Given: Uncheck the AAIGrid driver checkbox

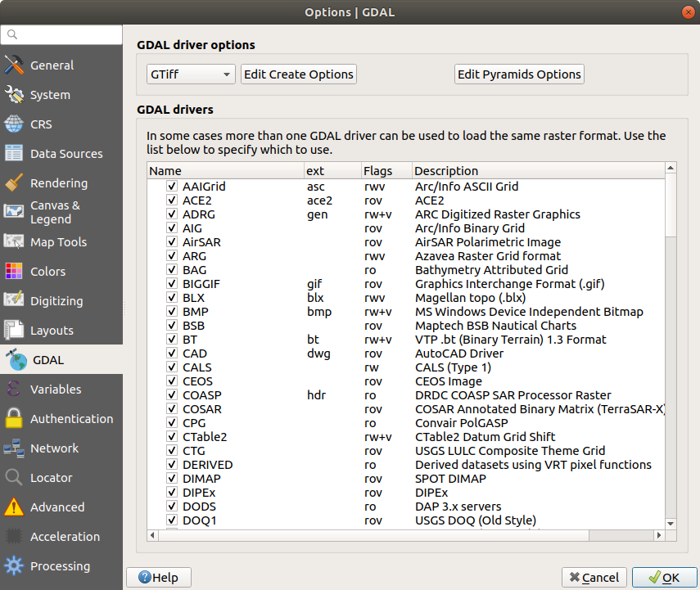Looking at the screenshot, I should click(x=172, y=187).
